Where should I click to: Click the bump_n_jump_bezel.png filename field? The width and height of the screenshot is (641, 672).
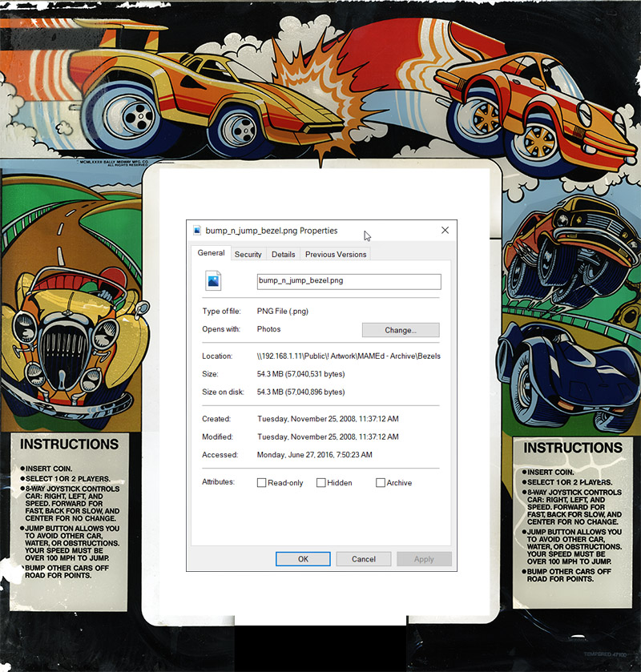click(x=349, y=281)
